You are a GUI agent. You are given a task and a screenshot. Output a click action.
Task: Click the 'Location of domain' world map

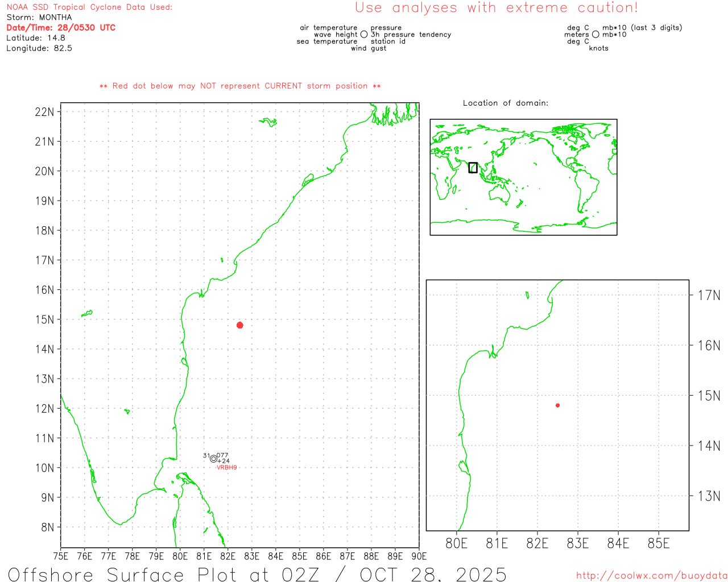[523, 177]
